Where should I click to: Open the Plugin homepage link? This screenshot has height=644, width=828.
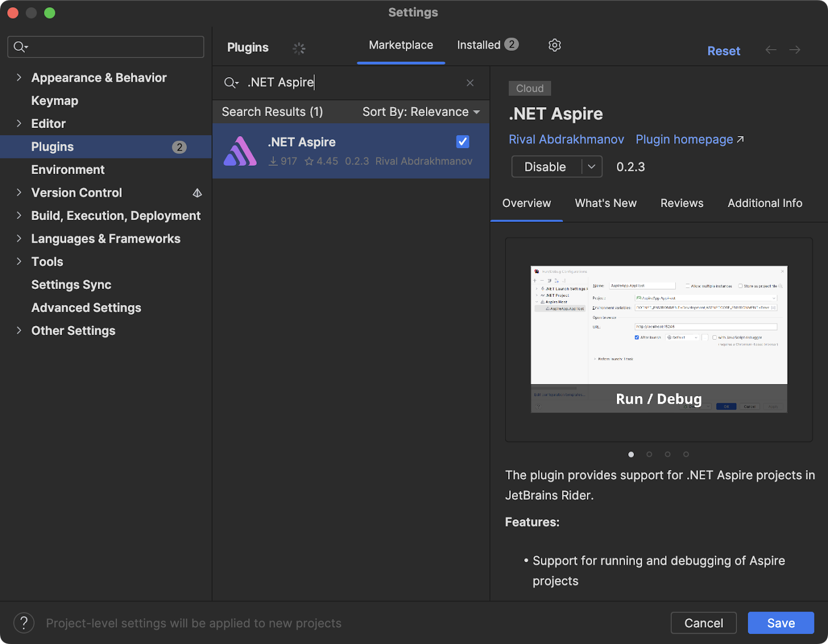tap(684, 140)
